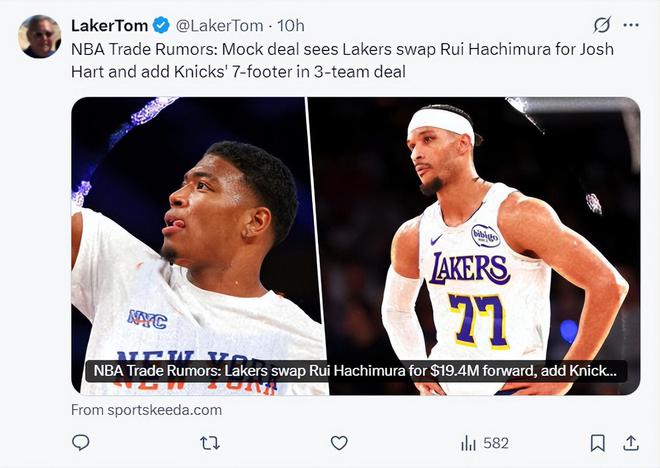Click the reply speech bubble icon

coord(81,442)
